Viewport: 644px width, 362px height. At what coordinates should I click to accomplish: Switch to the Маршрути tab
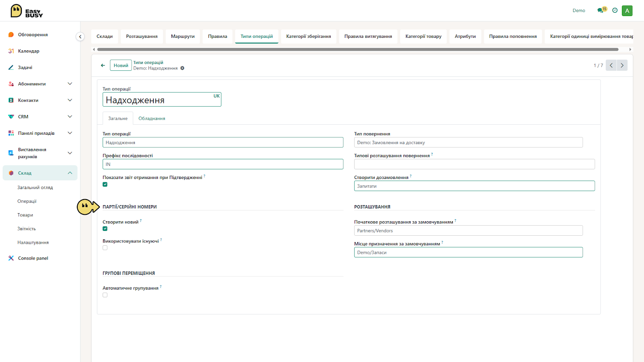[183, 36]
